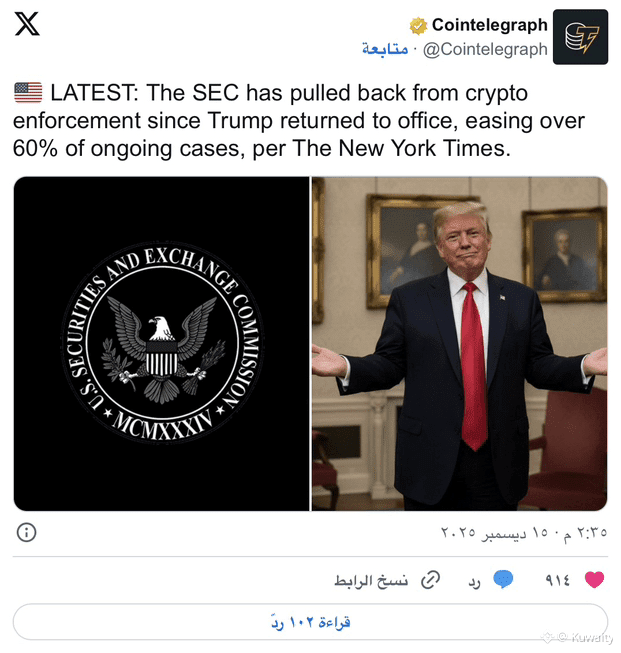
Task: Click the copy link chain icon
Action: point(430,580)
